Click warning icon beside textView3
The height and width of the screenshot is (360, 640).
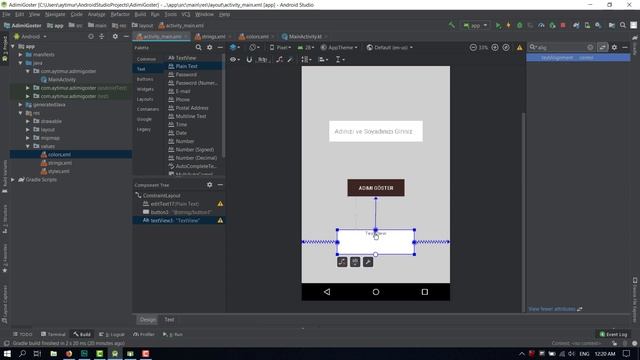220,220
